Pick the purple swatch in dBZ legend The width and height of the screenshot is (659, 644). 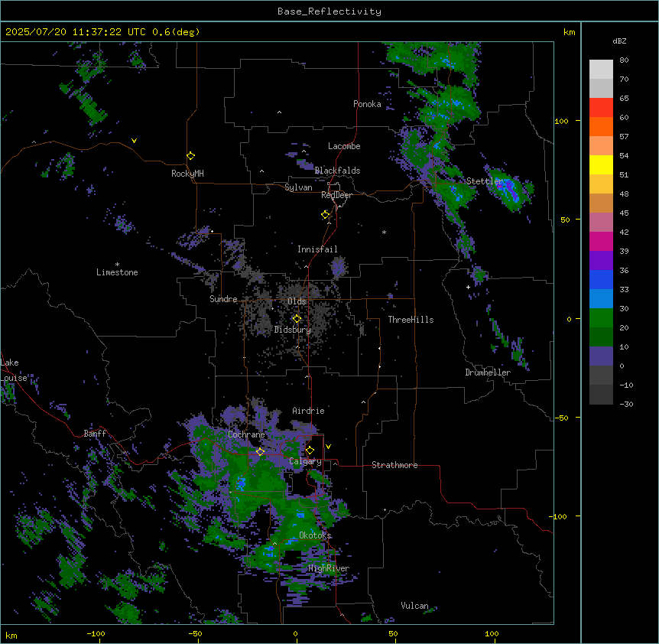(x=601, y=261)
